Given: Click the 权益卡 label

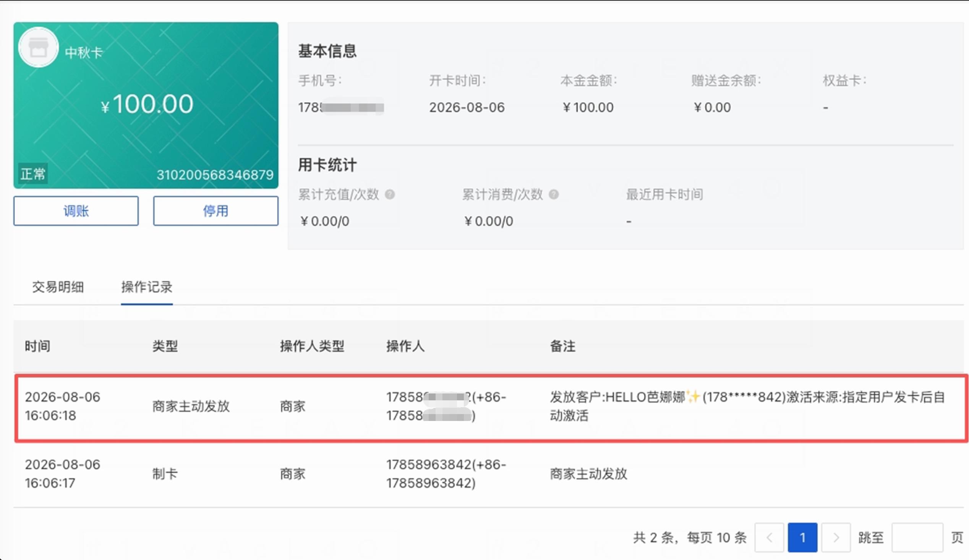Looking at the screenshot, I should (845, 81).
